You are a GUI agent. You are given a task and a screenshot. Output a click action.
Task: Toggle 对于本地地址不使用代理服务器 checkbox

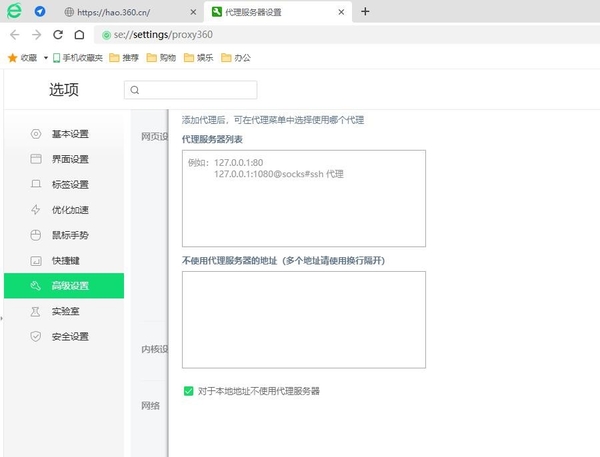188,391
